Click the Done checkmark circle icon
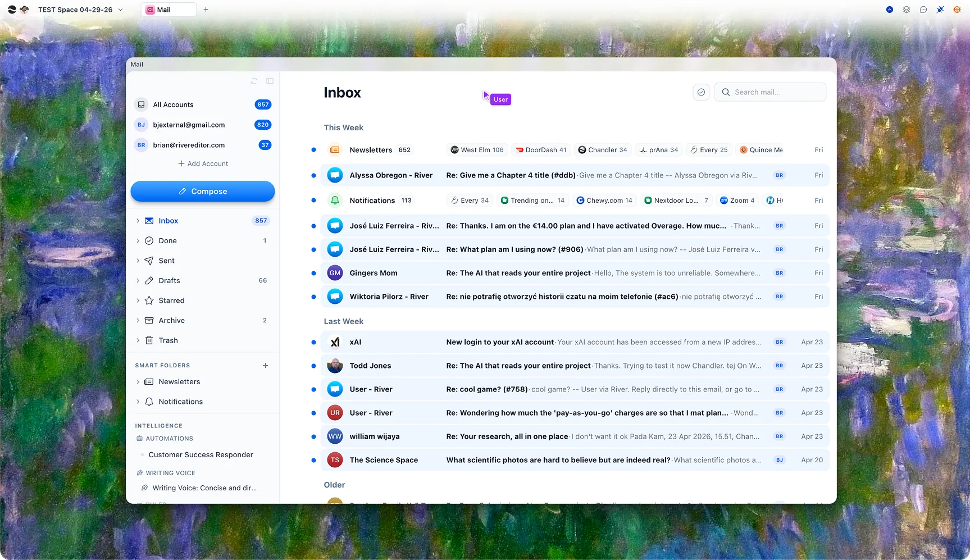This screenshot has height=560, width=970. 149,240
